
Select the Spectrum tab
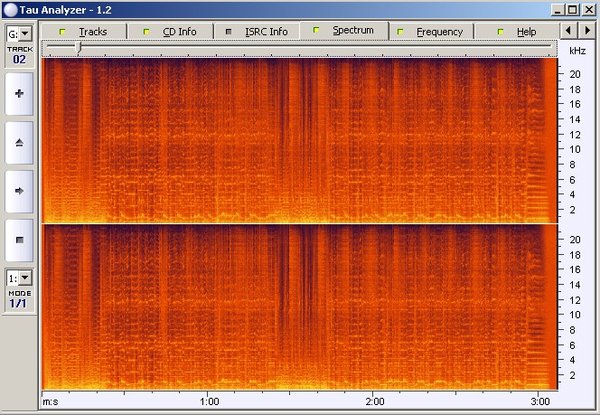[x=344, y=30]
